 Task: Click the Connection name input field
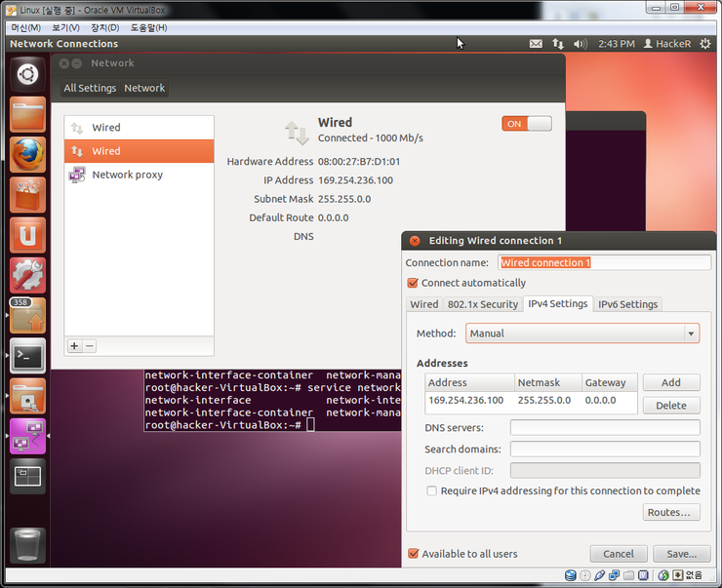click(x=605, y=262)
